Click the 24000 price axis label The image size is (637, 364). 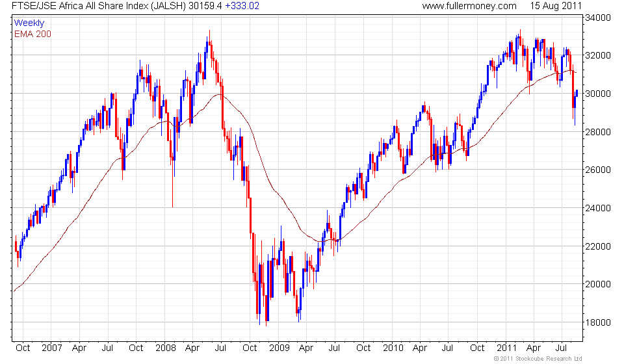coord(597,208)
